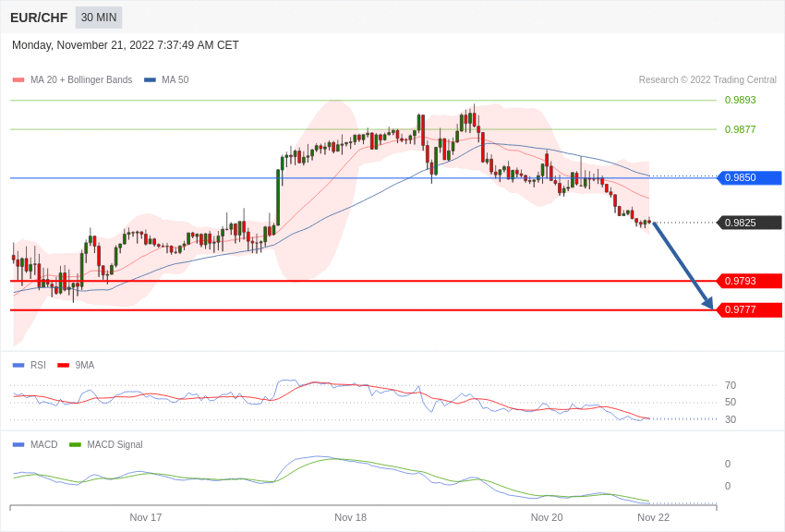Click the MACD Signal legend label
The height and width of the screenshot is (532, 785).
115,444
